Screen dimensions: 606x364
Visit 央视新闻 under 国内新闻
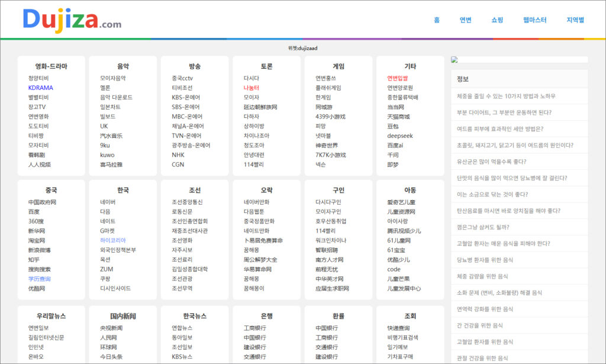[111, 328]
